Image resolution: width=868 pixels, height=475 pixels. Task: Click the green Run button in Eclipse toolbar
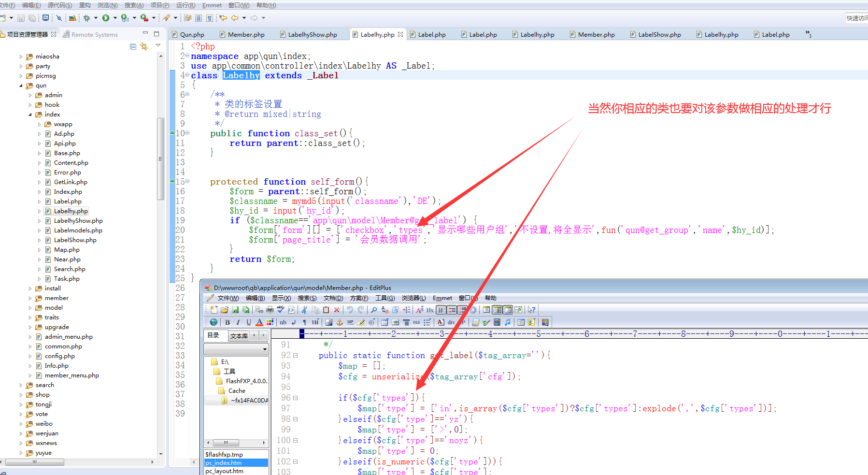105,18
